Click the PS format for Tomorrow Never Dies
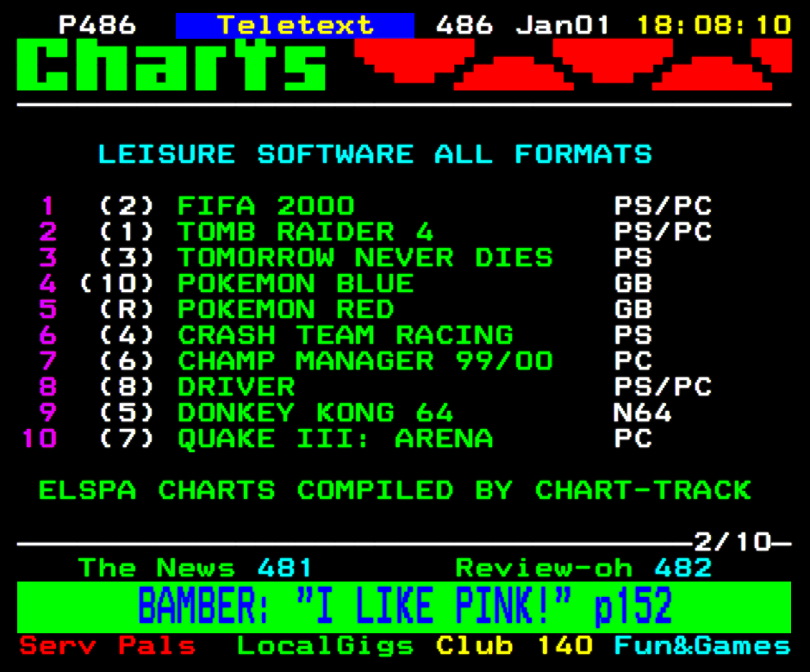Viewport: 810px width, 672px height. tap(632, 258)
